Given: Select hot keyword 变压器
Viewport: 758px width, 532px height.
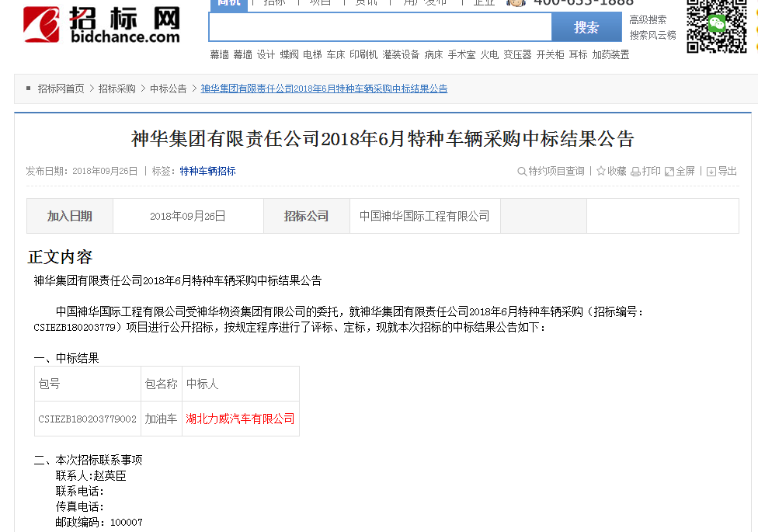Looking at the screenshot, I should 517,54.
